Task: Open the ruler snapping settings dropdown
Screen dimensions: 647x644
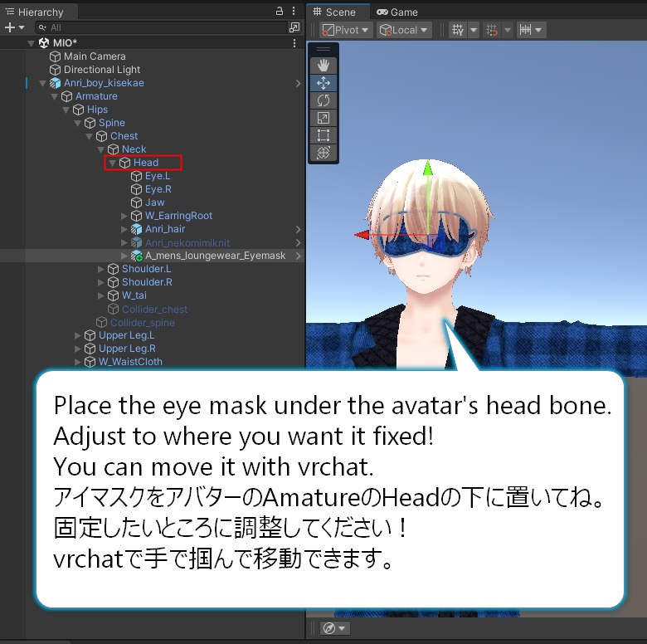Action: pos(531,30)
